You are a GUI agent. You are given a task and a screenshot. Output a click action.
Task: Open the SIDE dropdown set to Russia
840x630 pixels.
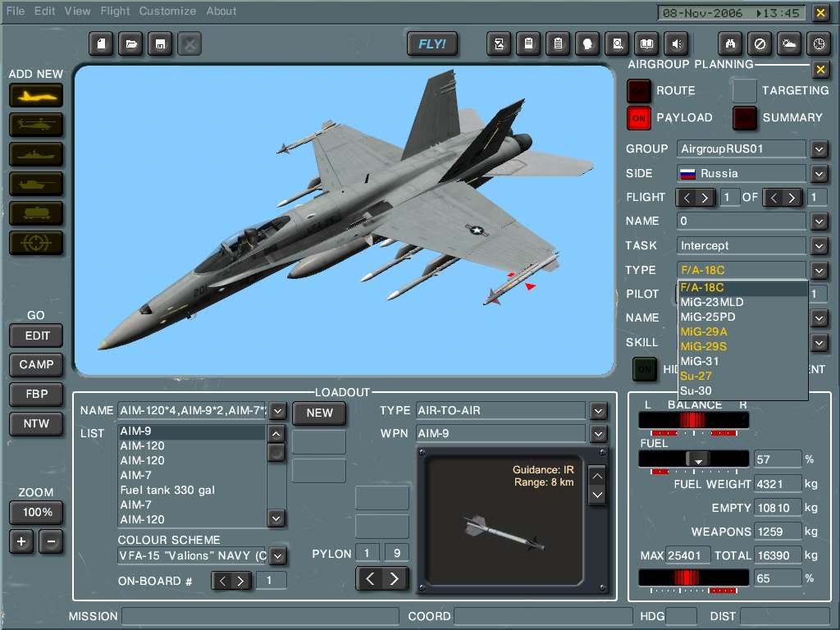(x=817, y=173)
